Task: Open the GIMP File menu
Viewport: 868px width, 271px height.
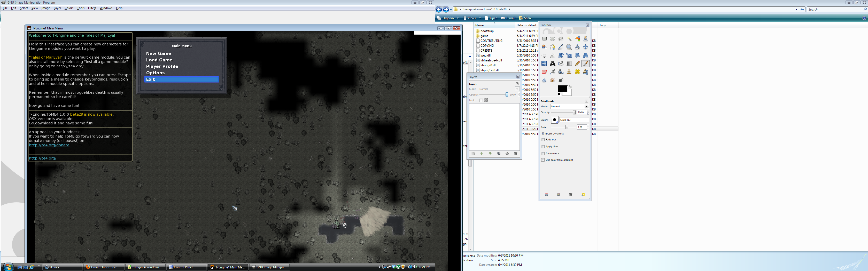Action: click(5, 8)
